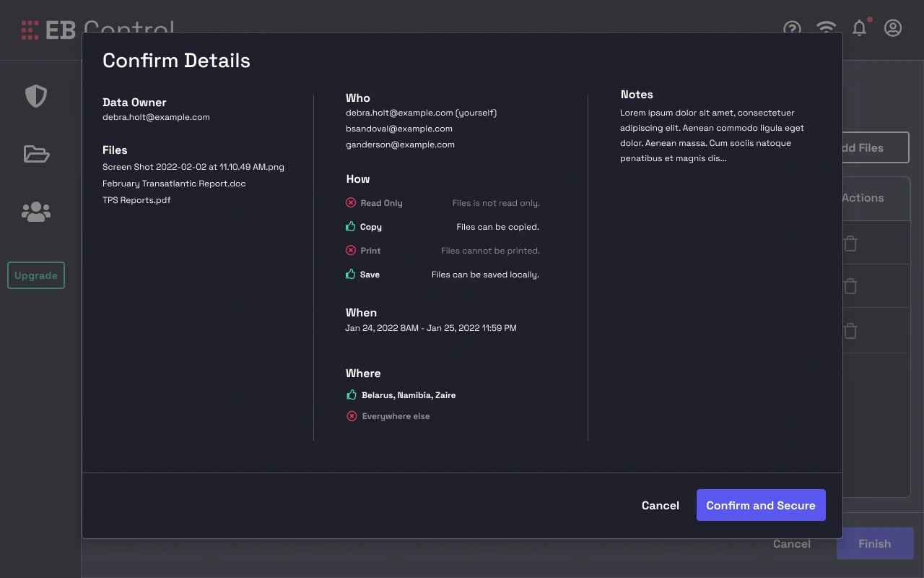Click the shield icon in sidebar
This screenshot has height=578, width=924.
[36, 96]
